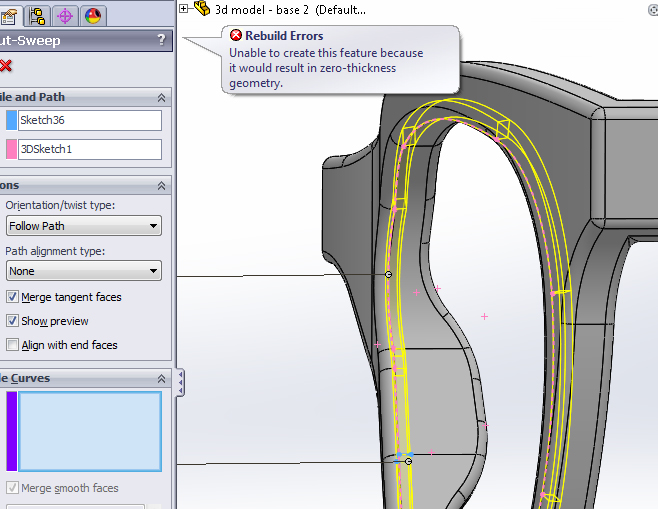Open Orientation/twist type dropdown
Screen dimensions: 658x509
pos(84,226)
